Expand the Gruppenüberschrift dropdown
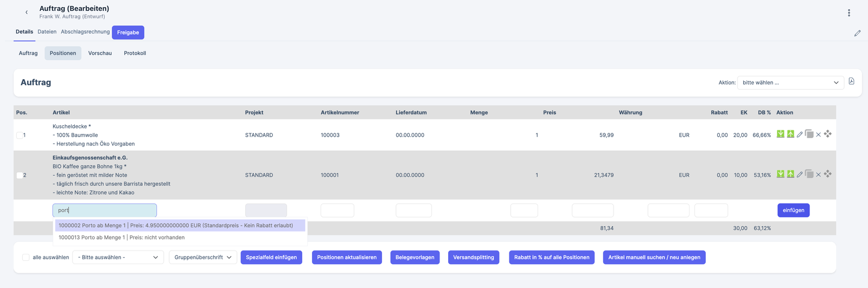 coord(203,257)
